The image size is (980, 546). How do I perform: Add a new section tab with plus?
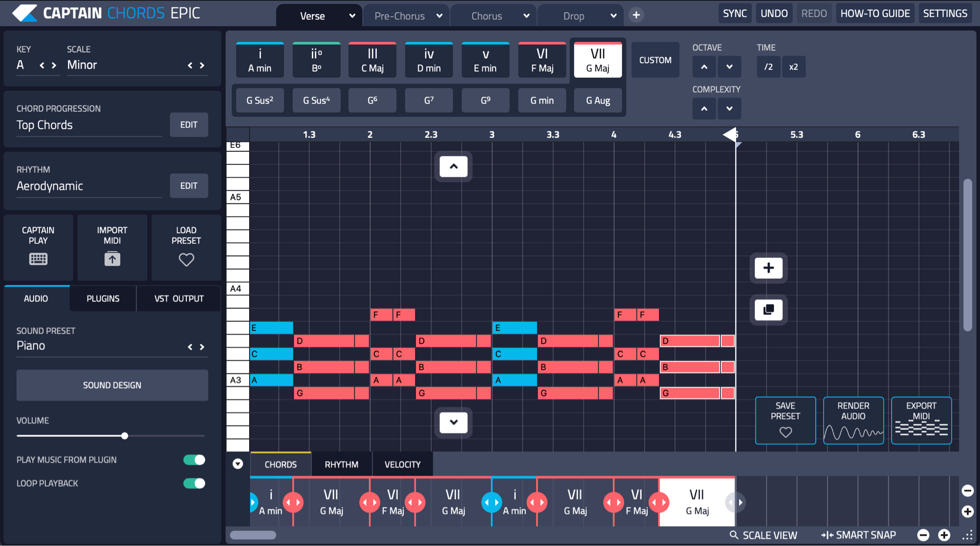[636, 15]
